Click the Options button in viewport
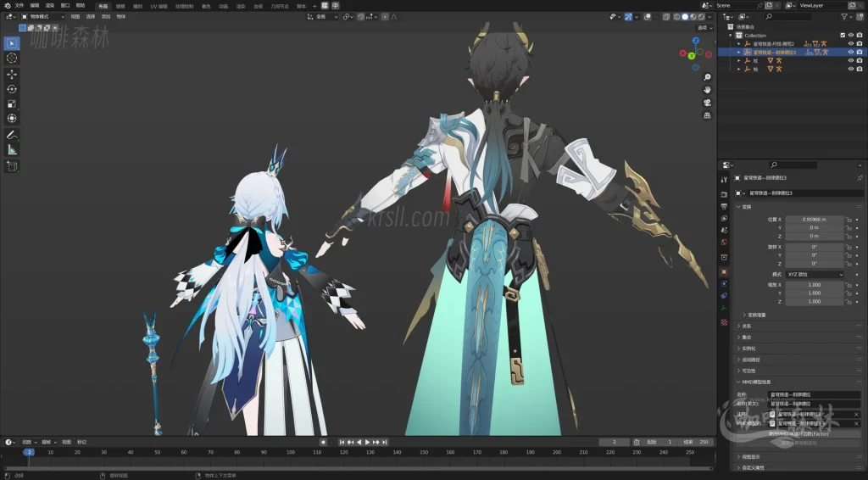This screenshot has width=868, height=480. [x=704, y=28]
